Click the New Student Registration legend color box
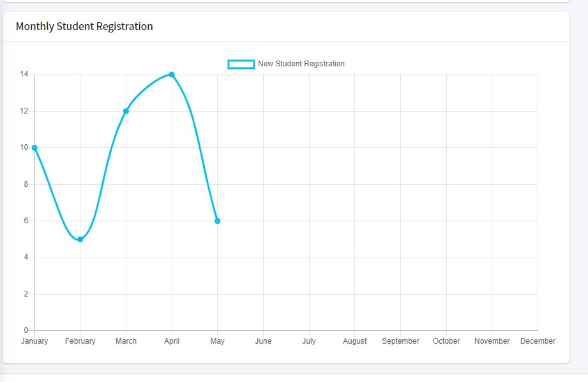Image resolution: width=588 pixels, height=382 pixels. coord(241,64)
